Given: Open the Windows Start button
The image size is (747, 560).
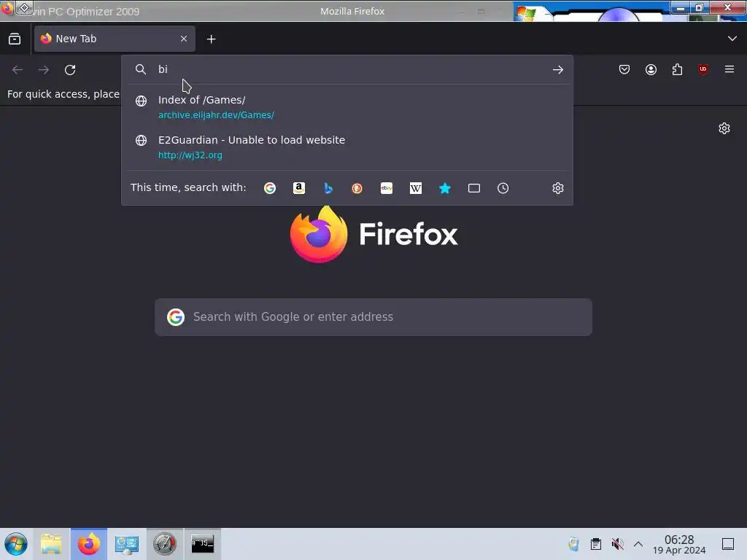Looking at the screenshot, I should 16,544.
